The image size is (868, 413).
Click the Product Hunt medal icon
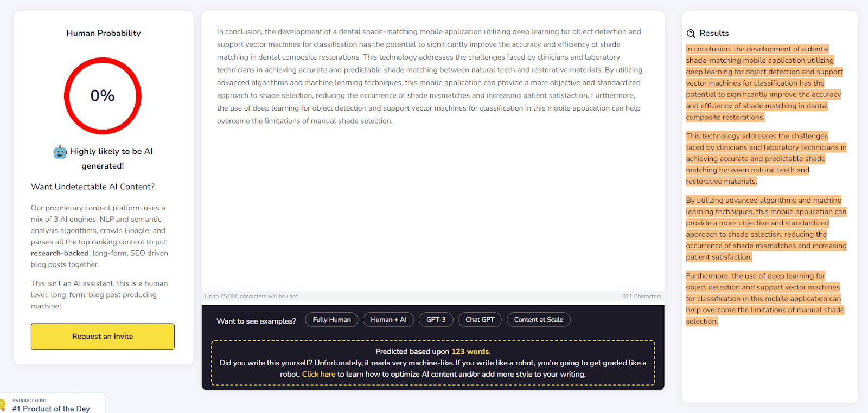coord(3,405)
